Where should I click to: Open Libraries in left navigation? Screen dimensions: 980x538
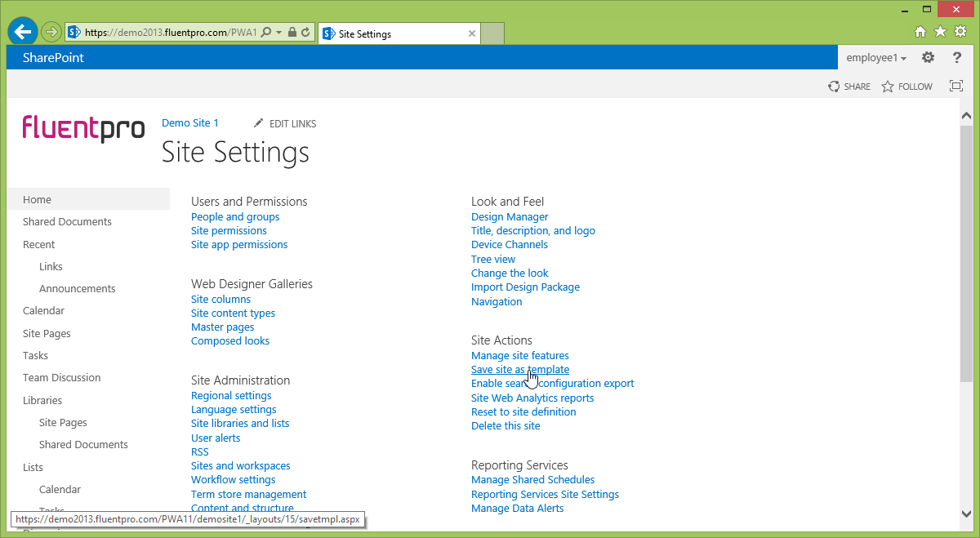pyautogui.click(x=42, y=400)
